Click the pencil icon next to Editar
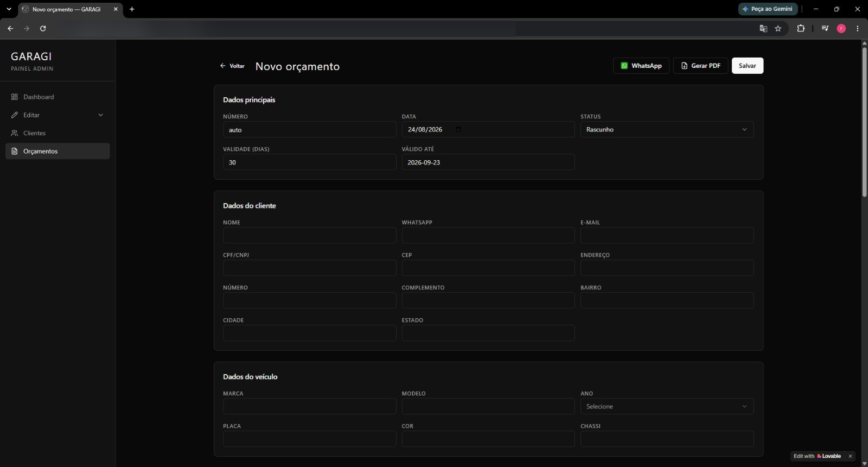The image size is (868, 467). click(x=15, y=115)
